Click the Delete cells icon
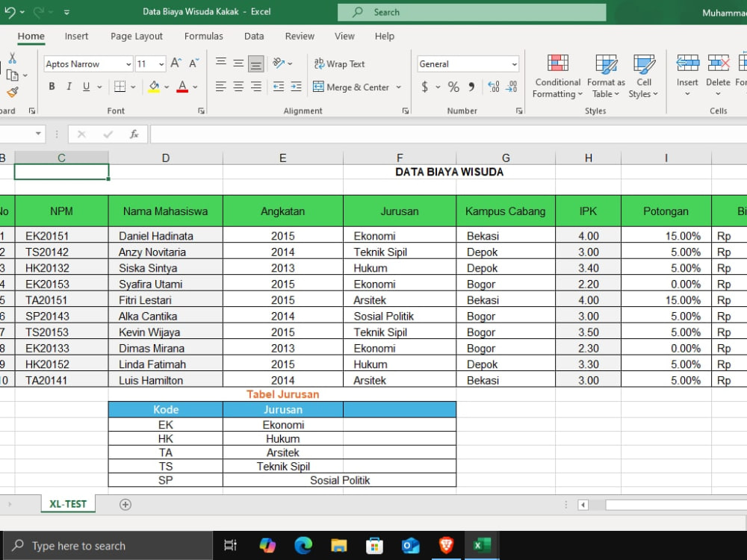 719,63
